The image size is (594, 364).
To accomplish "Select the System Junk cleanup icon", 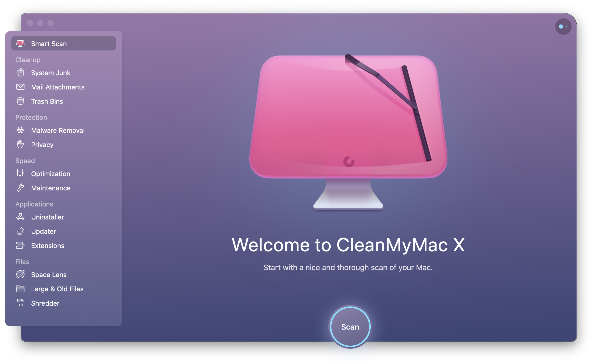I will [x=20, y=73].
